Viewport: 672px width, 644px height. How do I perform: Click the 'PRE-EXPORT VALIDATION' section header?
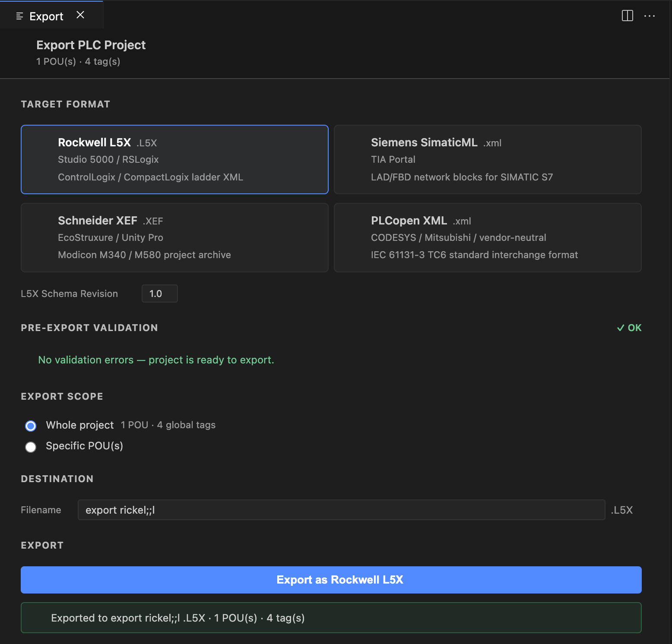89,328
